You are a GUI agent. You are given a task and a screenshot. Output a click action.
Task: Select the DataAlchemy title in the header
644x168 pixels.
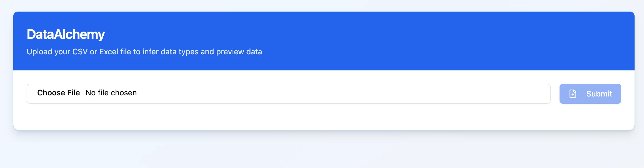pyautogui.click(x=66, y=34)
